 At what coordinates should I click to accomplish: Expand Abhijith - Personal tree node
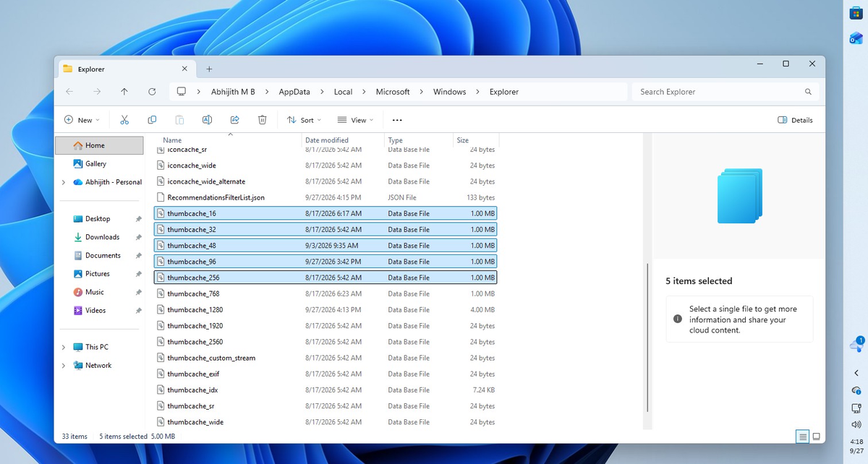click(x=64, y=182)
